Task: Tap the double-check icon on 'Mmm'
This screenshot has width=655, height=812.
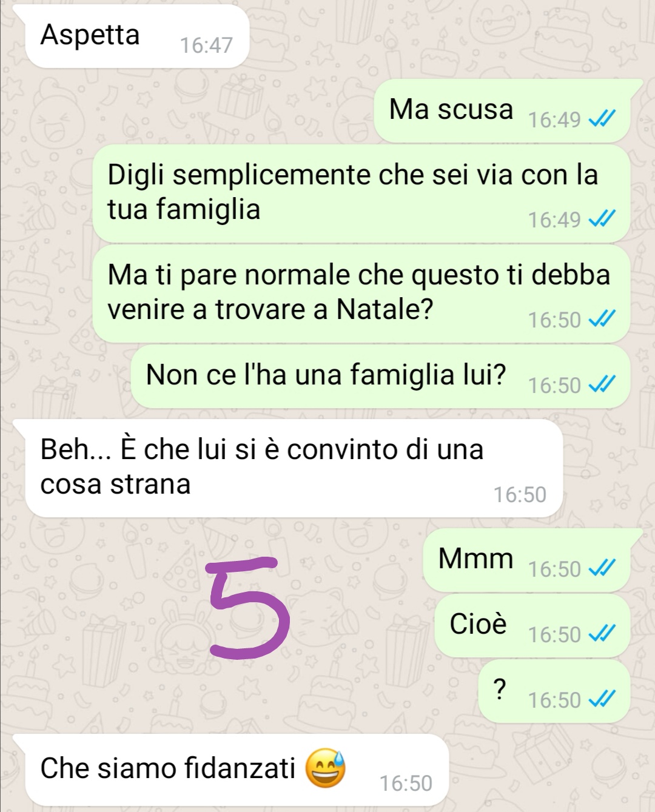Action: coord(602,568)
